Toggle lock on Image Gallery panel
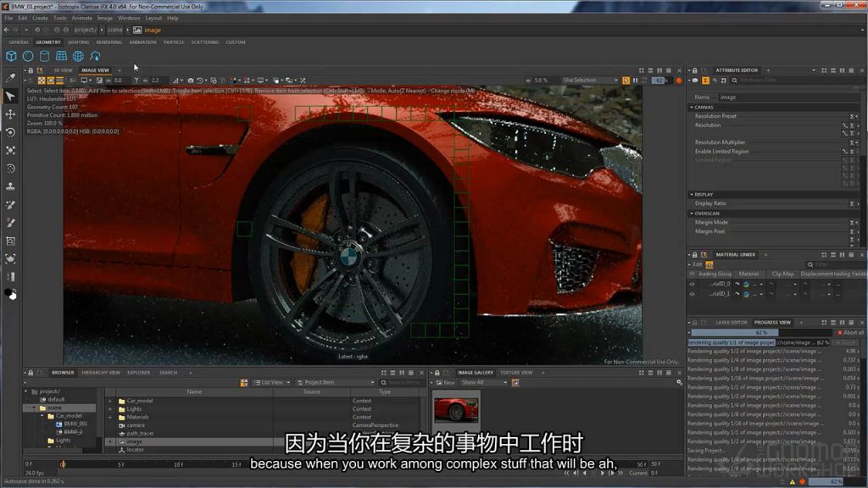The height and width of the screenshot is (488, 868). click(437, 373)
